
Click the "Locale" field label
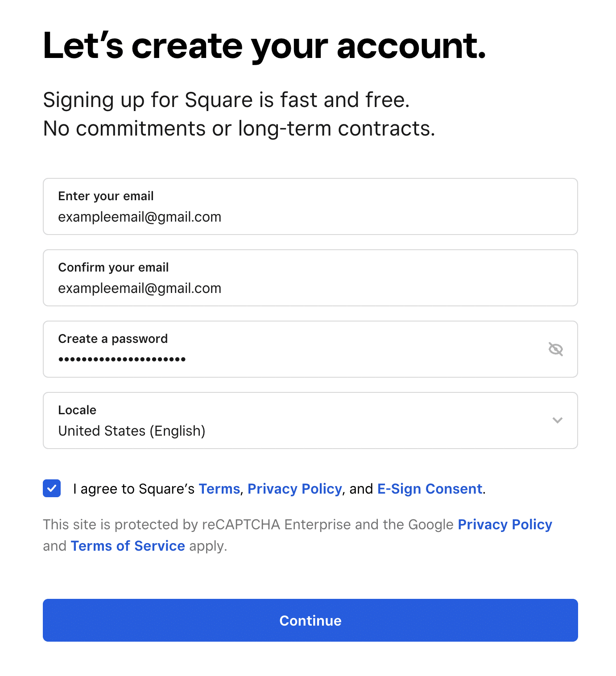[x=77, y=410]
